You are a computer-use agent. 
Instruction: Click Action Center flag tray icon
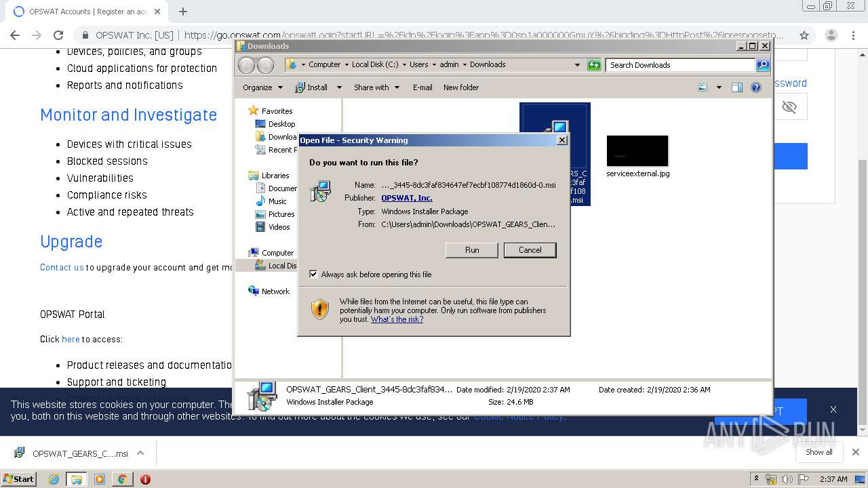803,479
